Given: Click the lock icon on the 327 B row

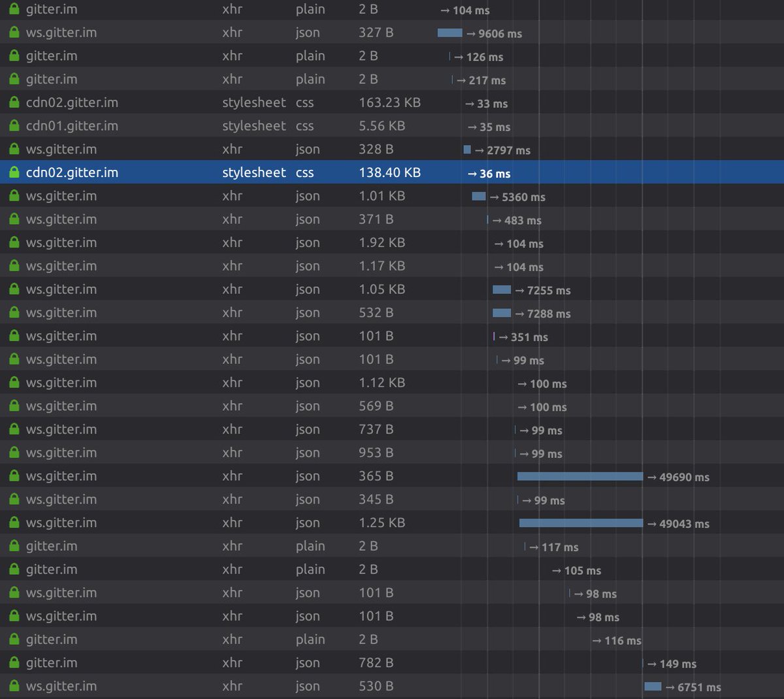Looking at the screenshot, I should click(x=14, y=32).
